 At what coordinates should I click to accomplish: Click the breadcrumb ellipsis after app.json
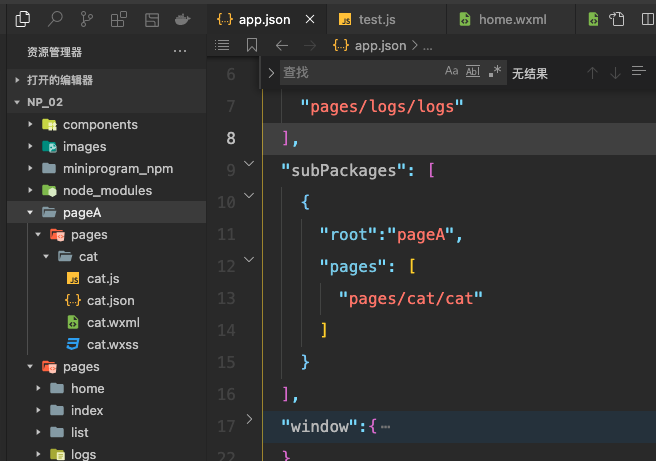pos(428,46)
